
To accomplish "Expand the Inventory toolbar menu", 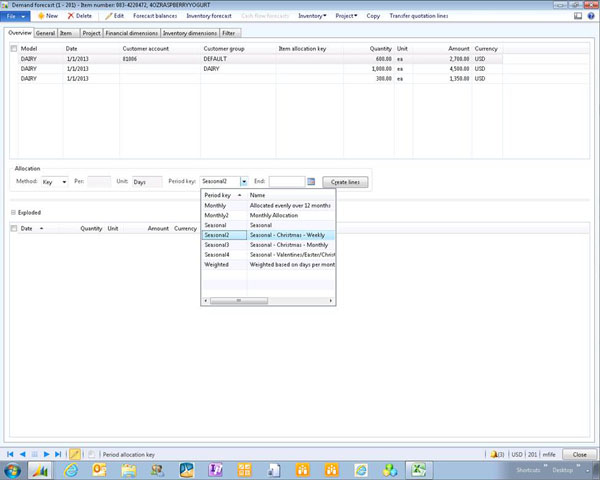I will pos(312,16).
